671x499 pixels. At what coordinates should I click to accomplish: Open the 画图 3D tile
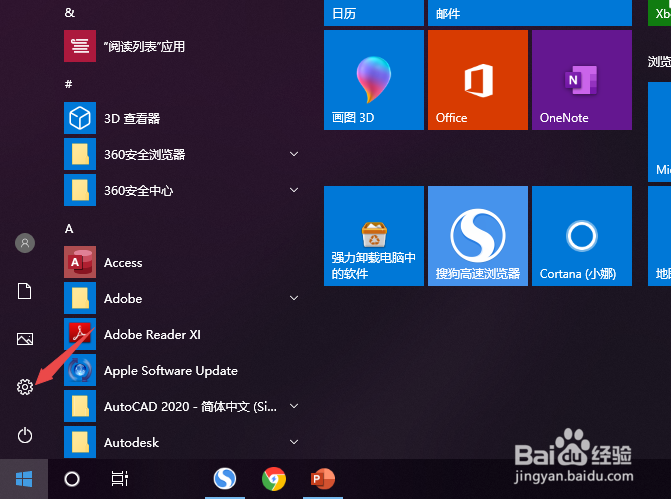(x=374, y=80)
